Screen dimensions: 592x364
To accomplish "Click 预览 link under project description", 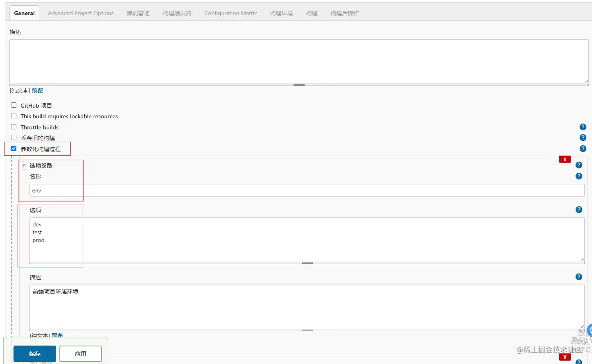I will point(37,91).
